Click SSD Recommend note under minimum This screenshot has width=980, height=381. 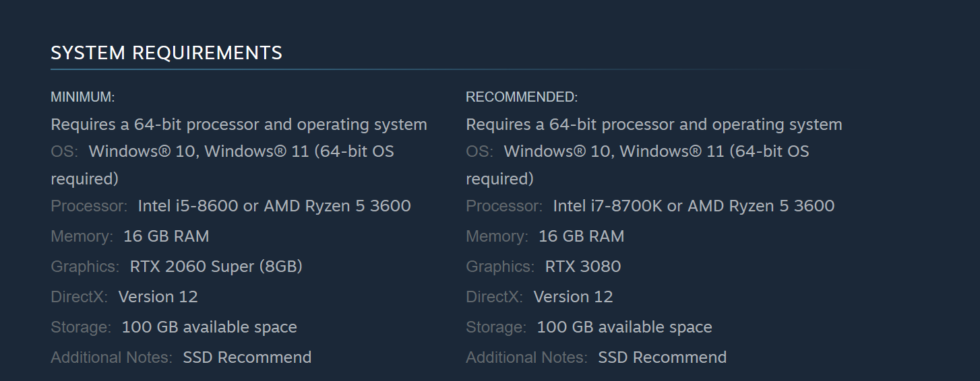click(x=247, y=357)
